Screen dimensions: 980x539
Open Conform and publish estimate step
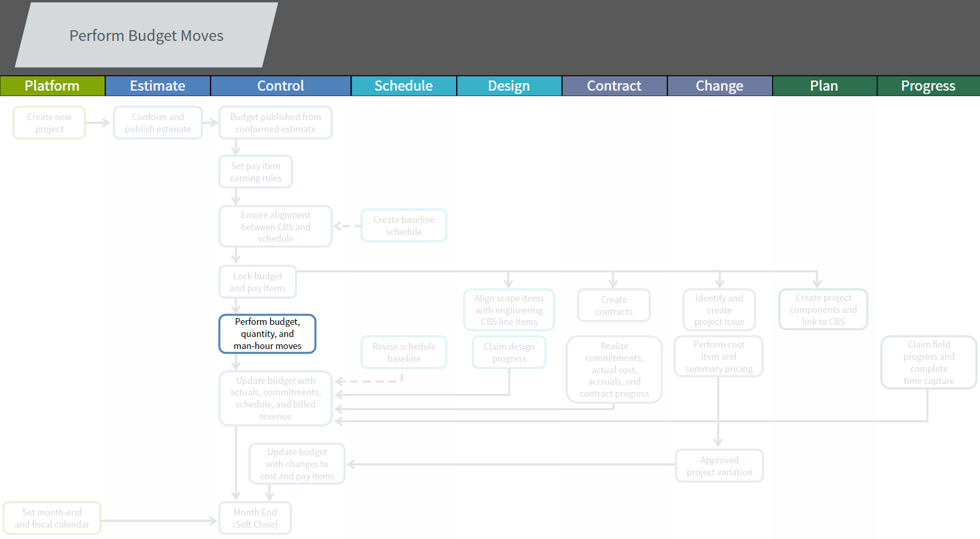point(158,123)
